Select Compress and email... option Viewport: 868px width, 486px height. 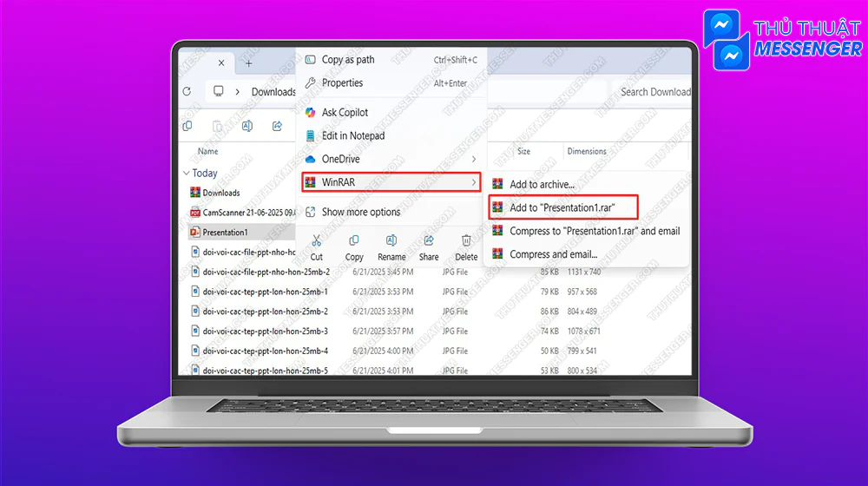click(588, 254)
